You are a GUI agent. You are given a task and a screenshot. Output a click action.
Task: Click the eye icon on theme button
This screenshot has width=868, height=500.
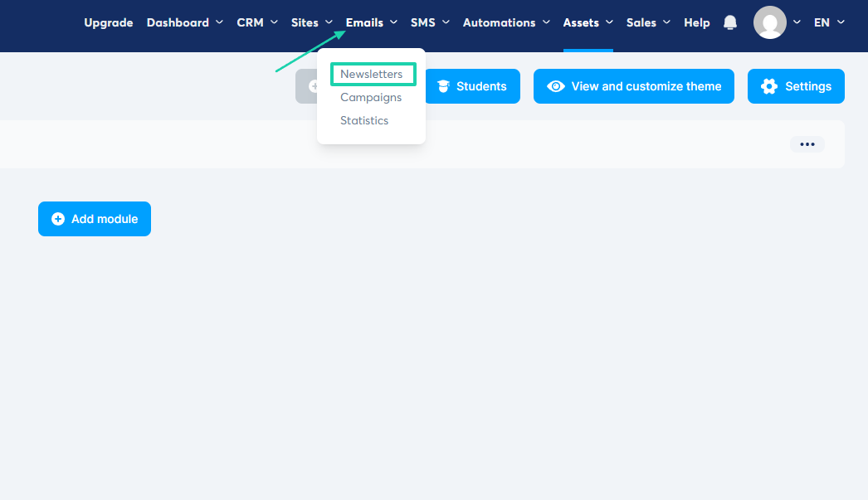point(556,86)
